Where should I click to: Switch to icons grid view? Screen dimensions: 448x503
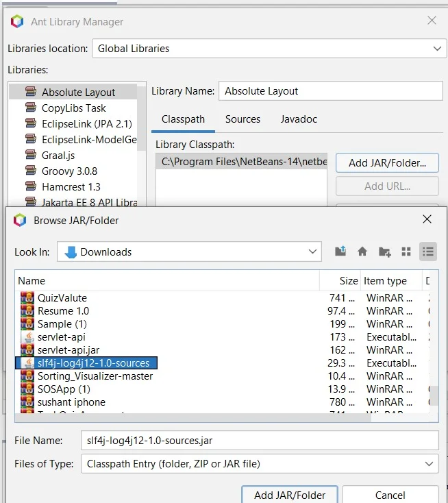(x=406, y=251)
